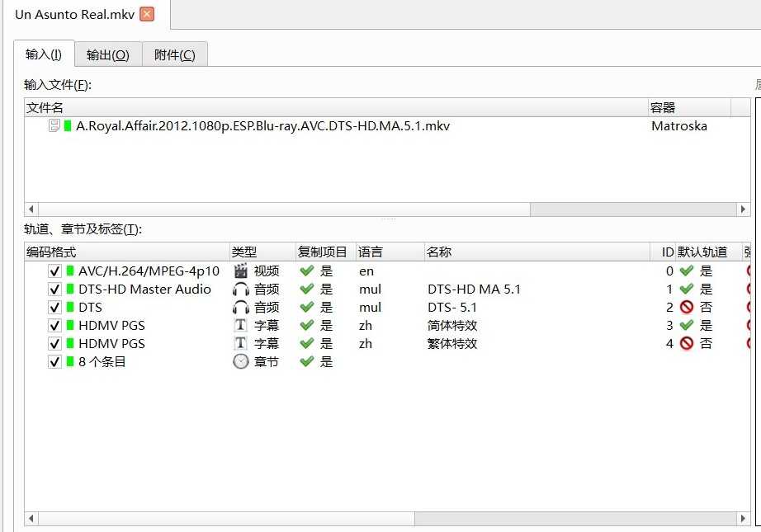
Task: Sort tracks by 复制项目 column header
Action: (x=326, y=252)
